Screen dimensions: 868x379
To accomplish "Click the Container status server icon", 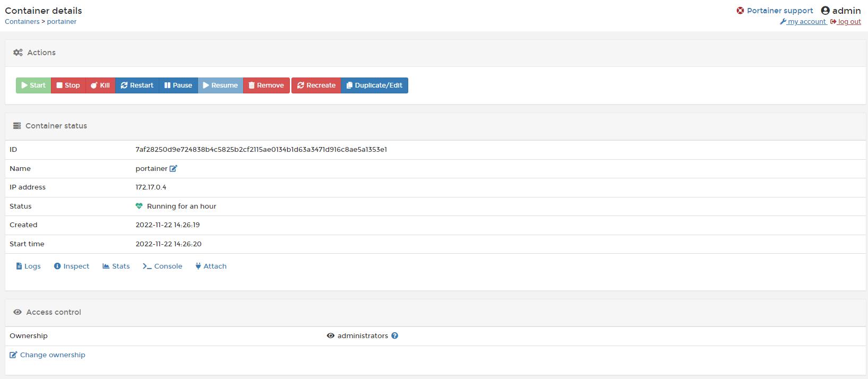I will click(17, 126).
